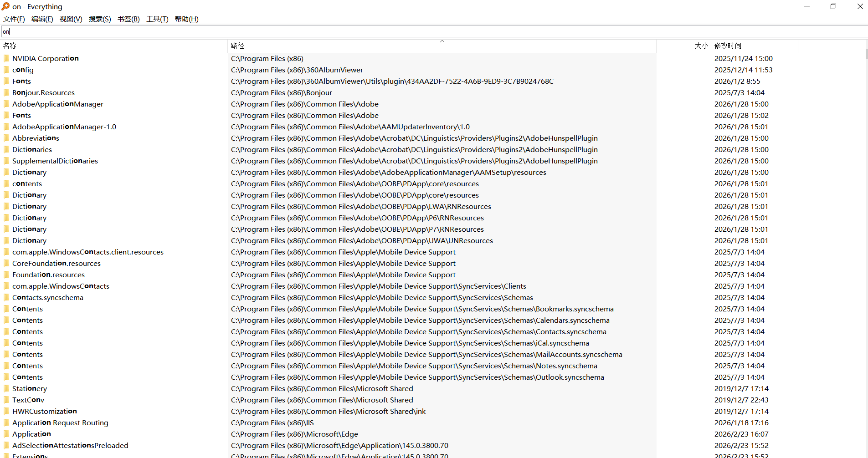Click the Stationery folder icon
Screen dimensions: 868x458
[6, 388]
